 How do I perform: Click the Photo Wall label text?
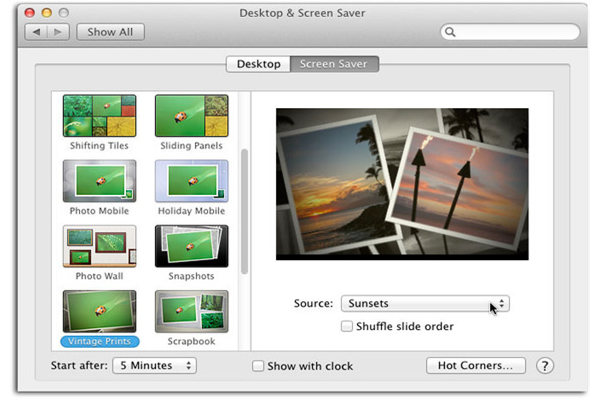pos(99,276)
